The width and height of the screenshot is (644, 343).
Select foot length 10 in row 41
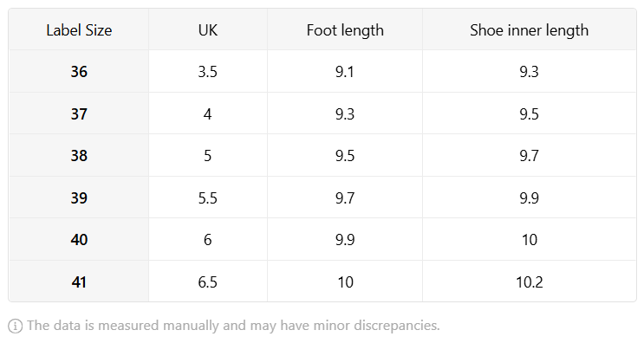pyautogui.click(x=345, y=282)
